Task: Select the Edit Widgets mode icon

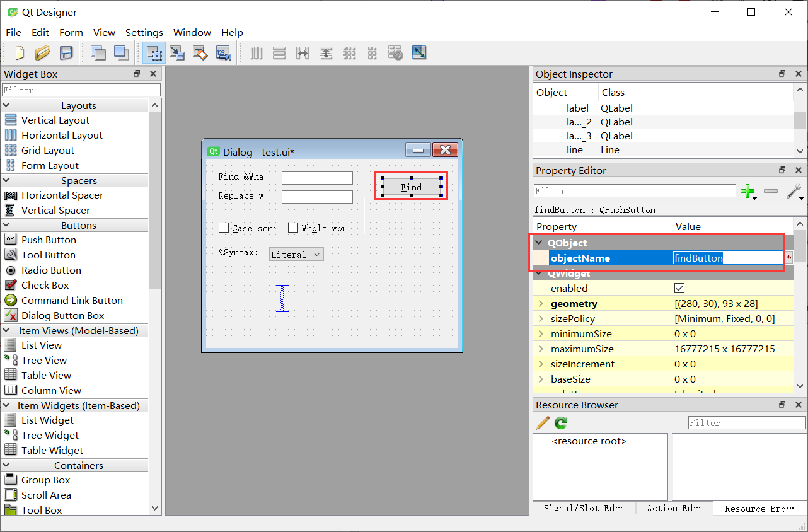Action: coord(154,53)
